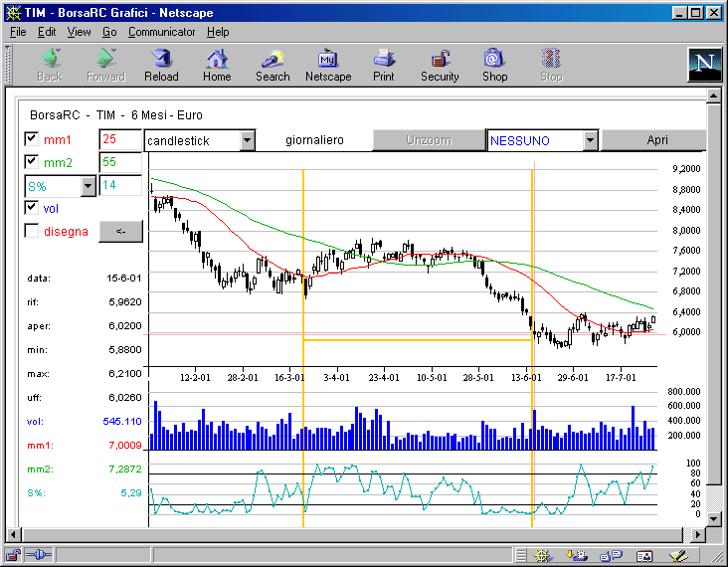Viewport: 728px width, 567px height.
Task: Click the vol value 545.110
Action: (122, 421)
